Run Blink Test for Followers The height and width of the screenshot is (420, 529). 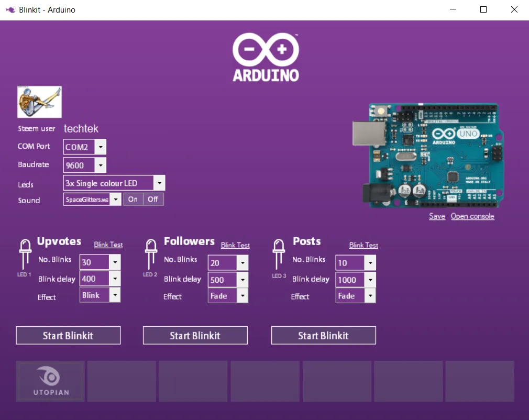point(235,245)
